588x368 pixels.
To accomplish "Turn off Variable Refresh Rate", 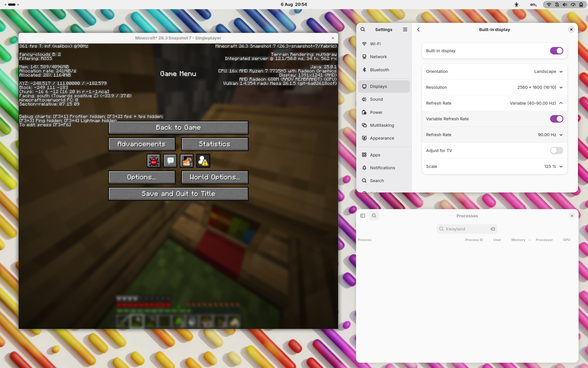I will (x=556, y=119).
